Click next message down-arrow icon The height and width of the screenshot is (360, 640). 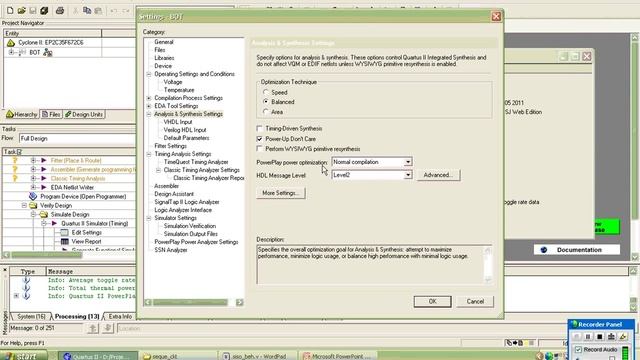point(107,328)
